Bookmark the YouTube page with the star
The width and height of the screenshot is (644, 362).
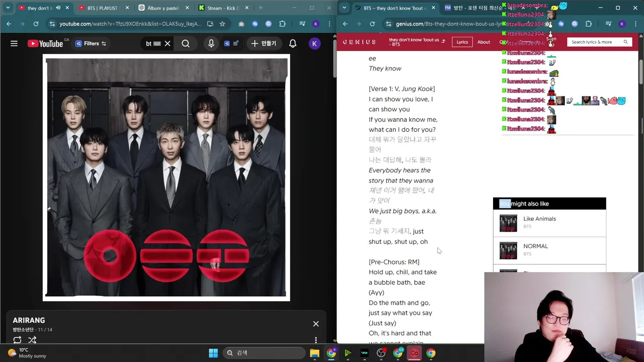222,24
